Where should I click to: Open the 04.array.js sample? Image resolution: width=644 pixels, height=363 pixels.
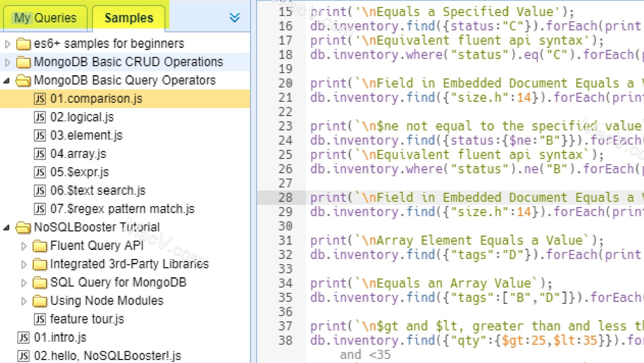78,154
